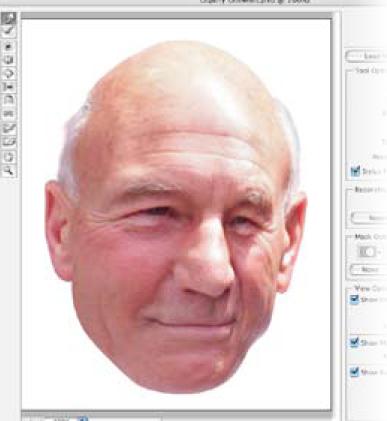Open the Replace Selection mask dropdown
This screenshot has height=421, width=387.
pyautogui.click(x=368, y=252)
